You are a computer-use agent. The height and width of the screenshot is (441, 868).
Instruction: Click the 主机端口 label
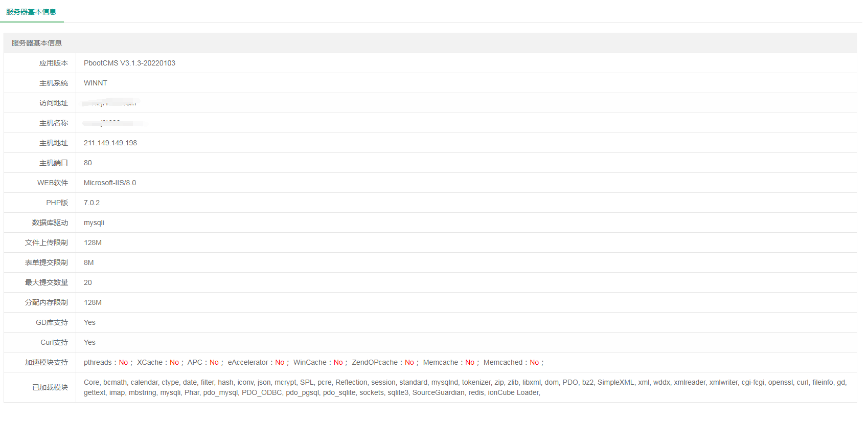pyautogui.click(x=54, y=163)
